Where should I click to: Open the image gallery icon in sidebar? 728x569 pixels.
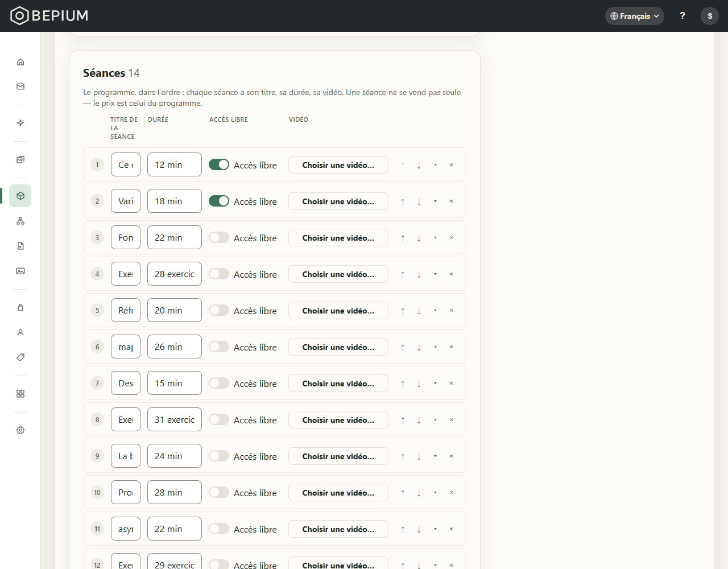(x=20, y=271)
